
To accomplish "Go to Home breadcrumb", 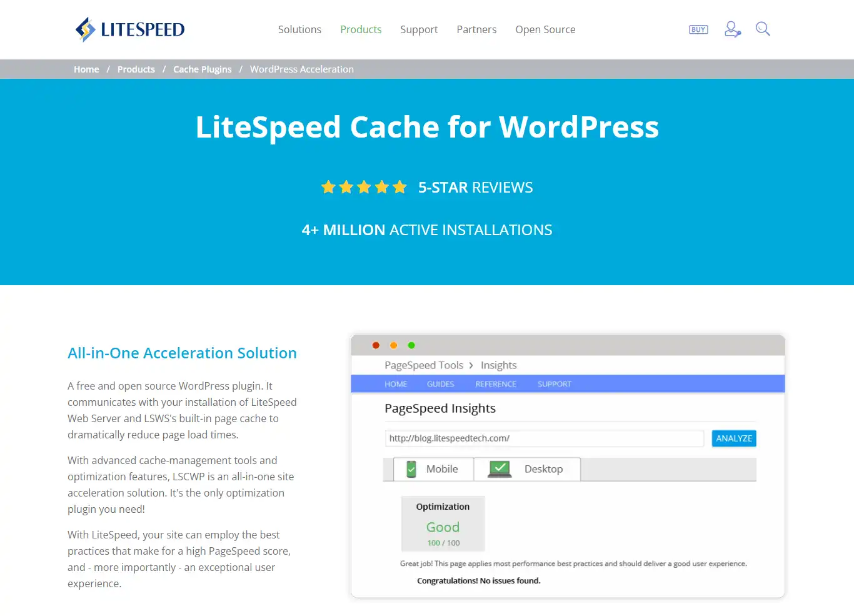I will click(86, 69).
